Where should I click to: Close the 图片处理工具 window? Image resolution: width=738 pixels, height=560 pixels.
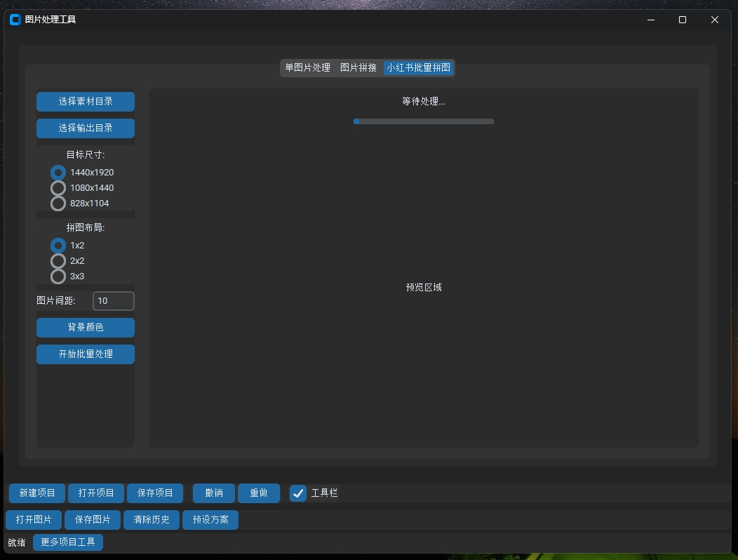(x=714, y=20)
